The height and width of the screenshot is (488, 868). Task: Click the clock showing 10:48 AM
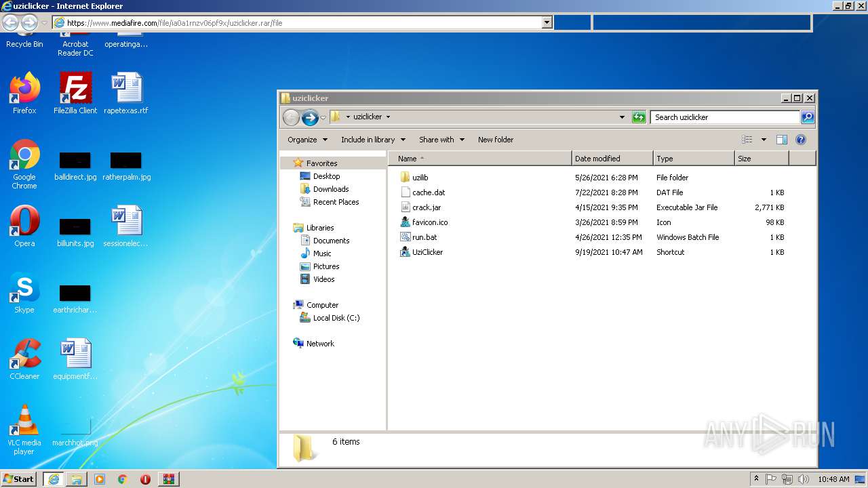pos(833,479)
